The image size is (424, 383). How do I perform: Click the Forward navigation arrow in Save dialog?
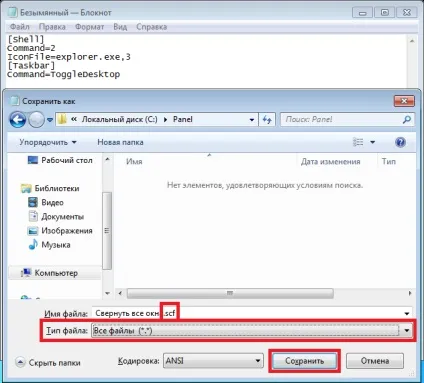(x=36, y=119)
